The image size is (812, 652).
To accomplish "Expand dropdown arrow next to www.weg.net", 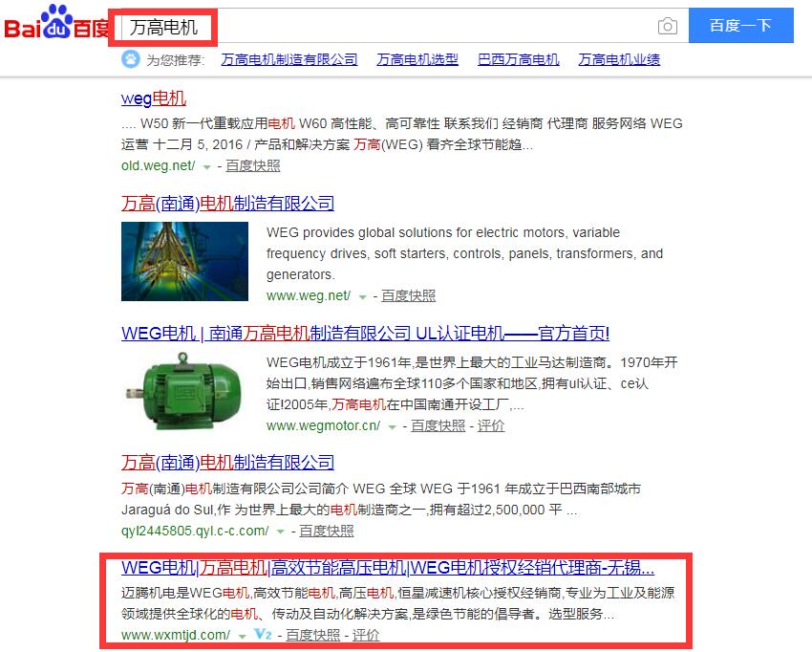I will [362, 297].
